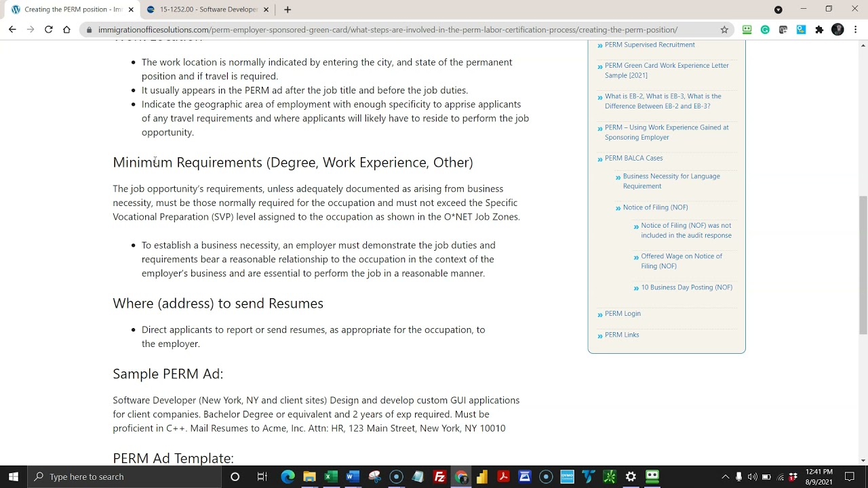Click the Where (address) to send Resumes heading
Image resolution: width=868 pixels, height=488 pixels.
tap(218, 304)
